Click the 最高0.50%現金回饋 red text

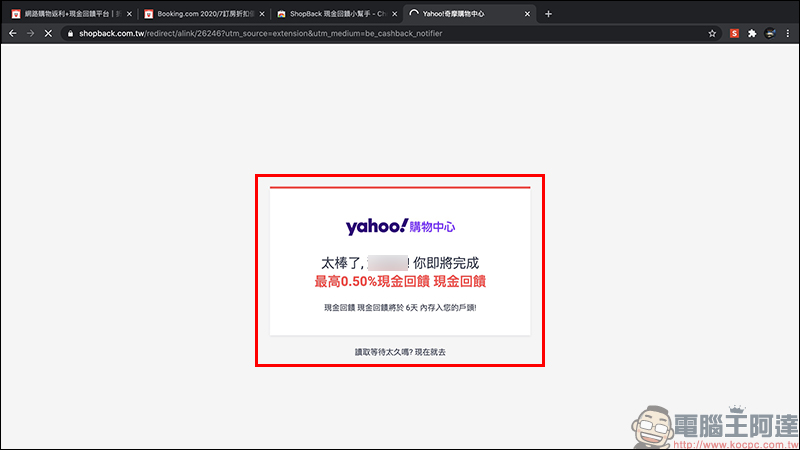pos(400,282)
